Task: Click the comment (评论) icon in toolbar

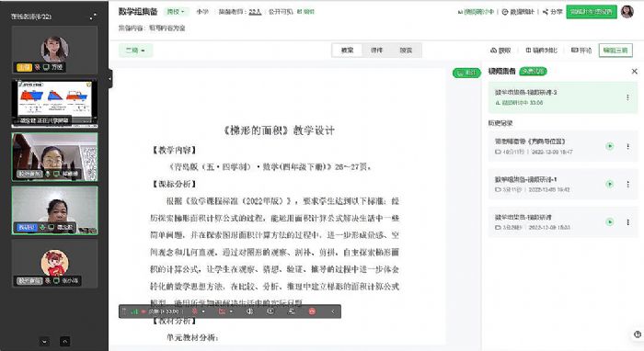Action: click(x=575, y=50)
